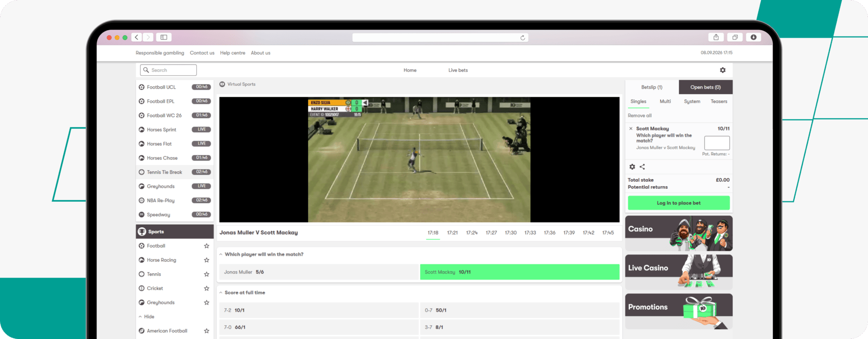Favorite American Football with star
The image size is (868, 339).
207,331
